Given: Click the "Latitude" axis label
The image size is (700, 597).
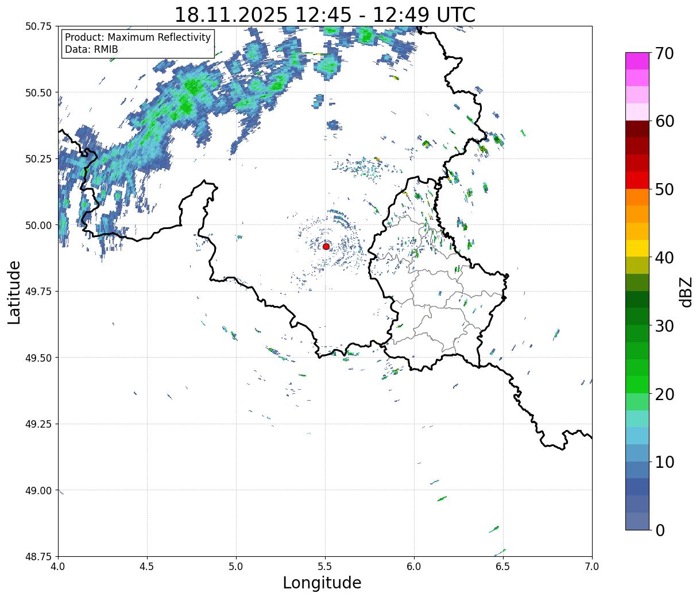Looking at the screenshot, I should (x=14, y=292).
